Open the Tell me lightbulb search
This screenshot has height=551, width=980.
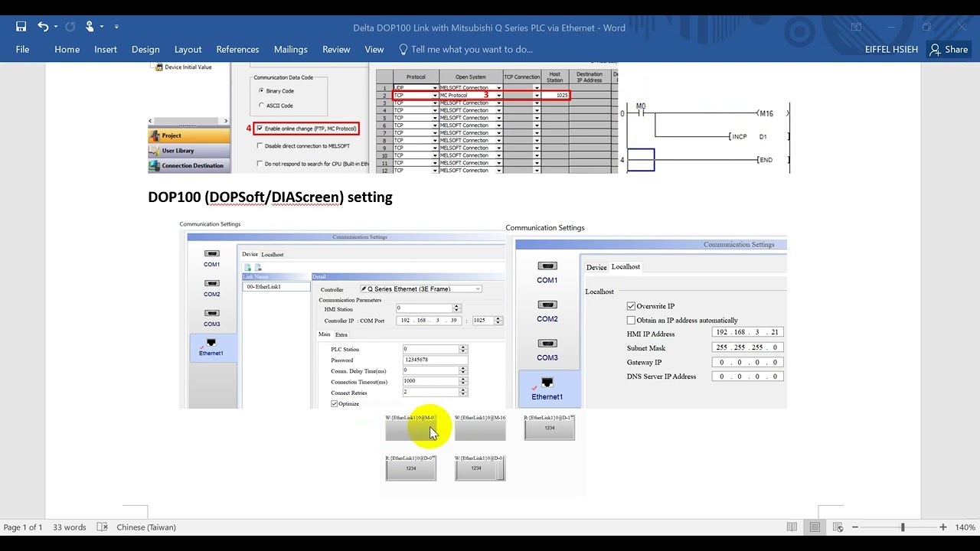[x=403, y=49]
